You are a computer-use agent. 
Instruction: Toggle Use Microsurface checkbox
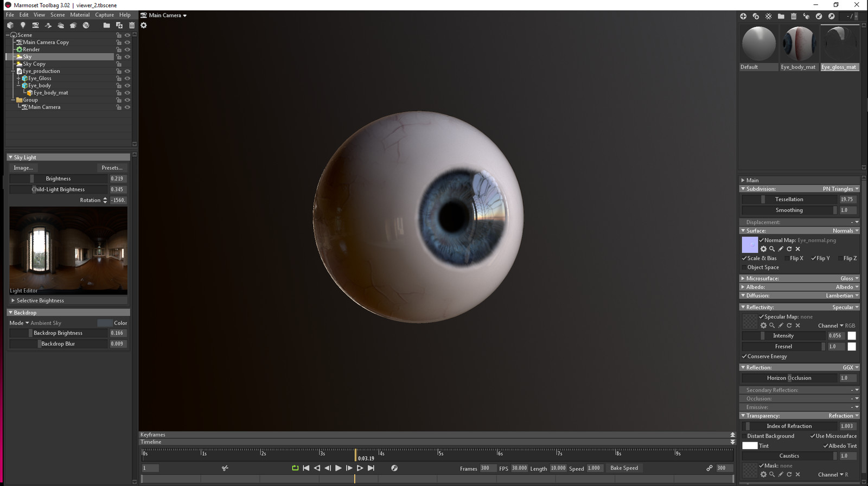tap(813, 436)
